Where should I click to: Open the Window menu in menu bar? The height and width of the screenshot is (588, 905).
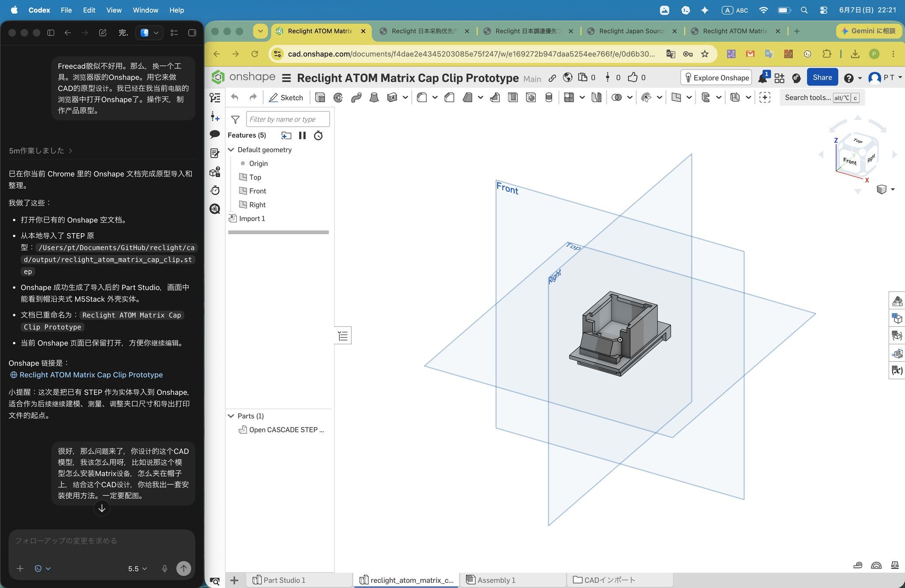tap(145, 10)
